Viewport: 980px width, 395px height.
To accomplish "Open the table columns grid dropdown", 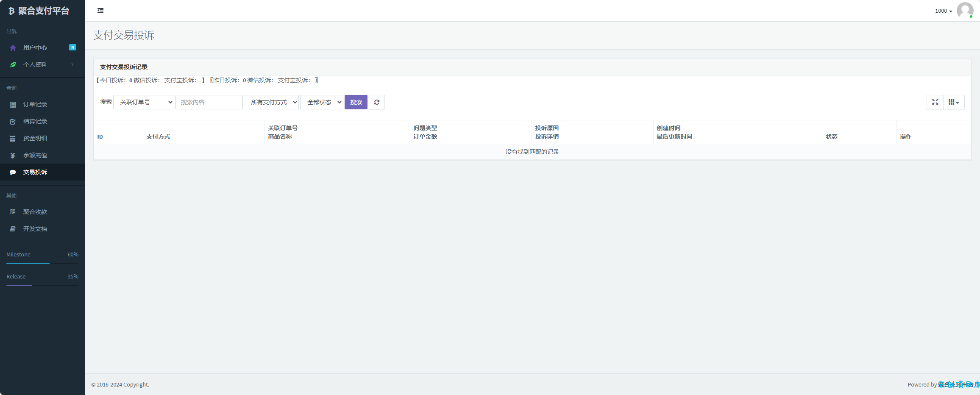I will 954,102.
